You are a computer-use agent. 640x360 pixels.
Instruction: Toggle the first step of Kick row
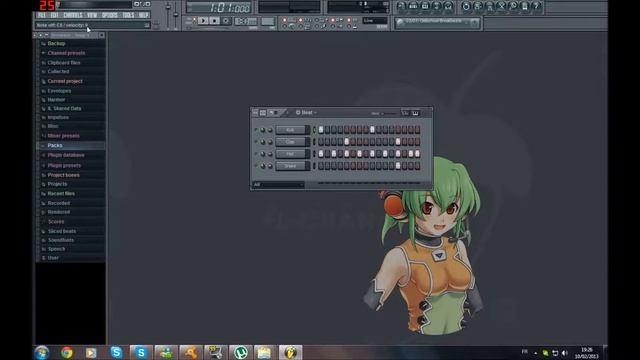pyautogui.click(x=321, y=130)
